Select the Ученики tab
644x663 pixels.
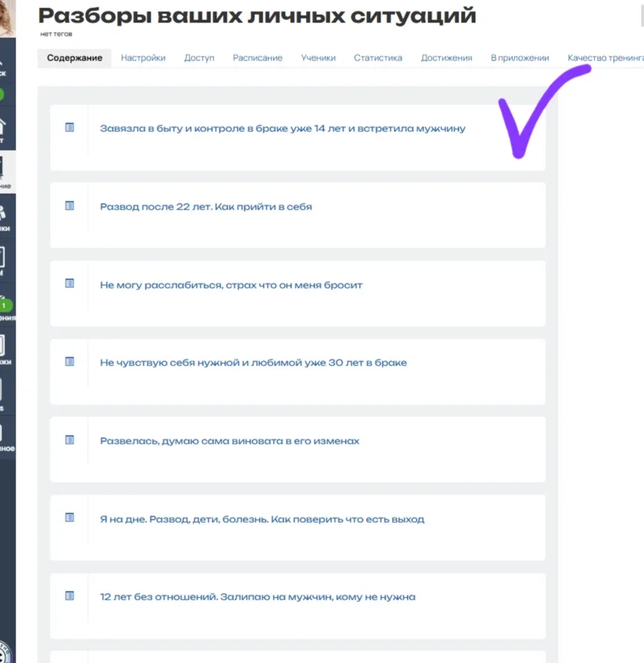coord(318,58)
